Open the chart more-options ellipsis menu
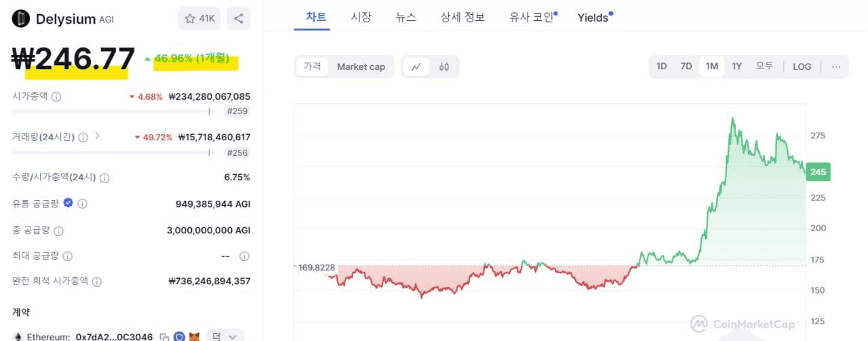The image size is (868, 341). point(836,66)
